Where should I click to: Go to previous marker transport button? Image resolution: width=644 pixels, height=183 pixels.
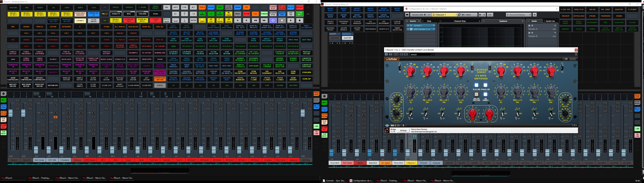point(238,20)
